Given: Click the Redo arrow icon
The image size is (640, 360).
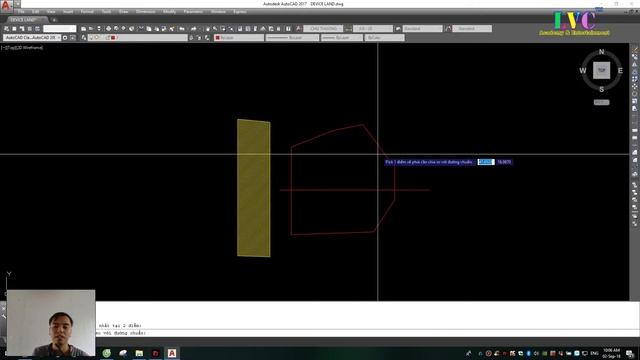Looking at the screenshot, I should 193,29.
